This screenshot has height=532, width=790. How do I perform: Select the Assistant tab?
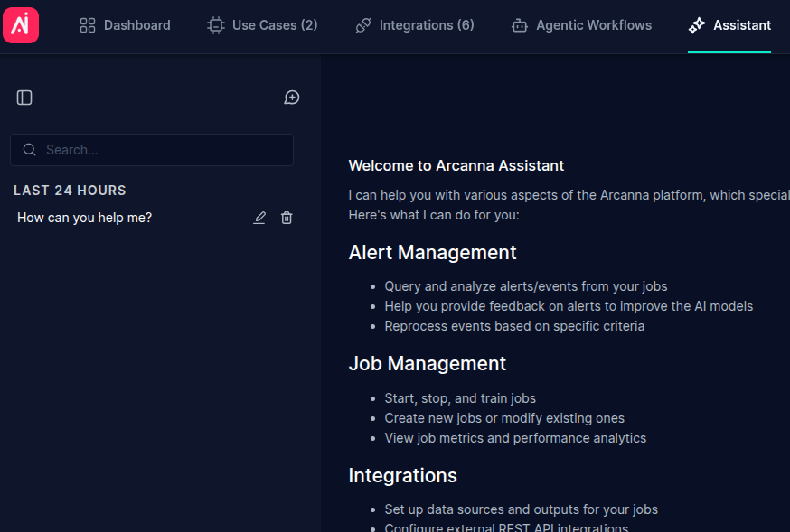pyautogui.click(x=729, y=25)
